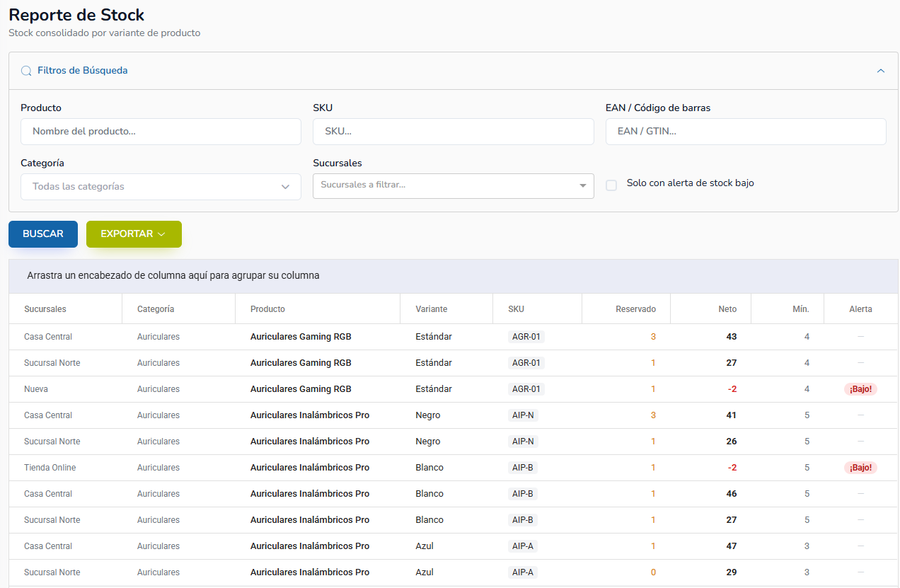
Task: Click the Reporte de Stock page title
Action: [76, 15]
